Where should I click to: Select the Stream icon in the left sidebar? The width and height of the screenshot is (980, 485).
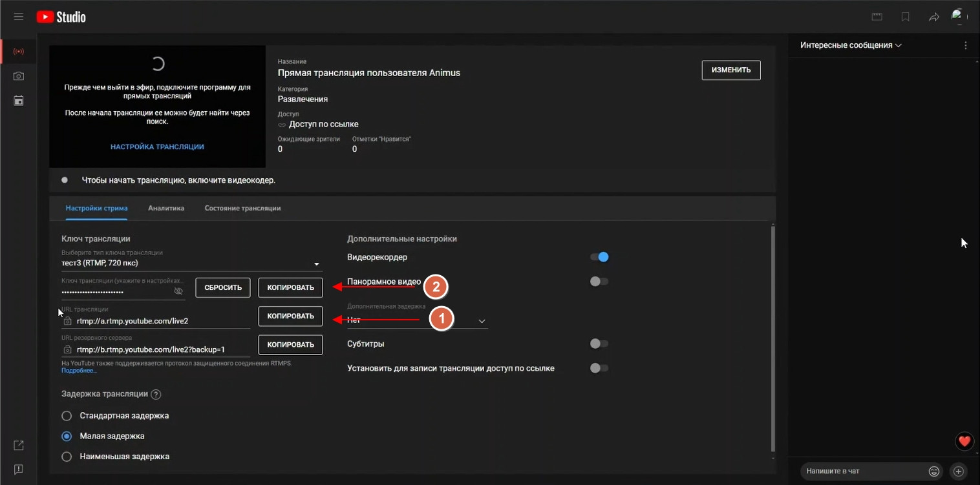(19, 51)
